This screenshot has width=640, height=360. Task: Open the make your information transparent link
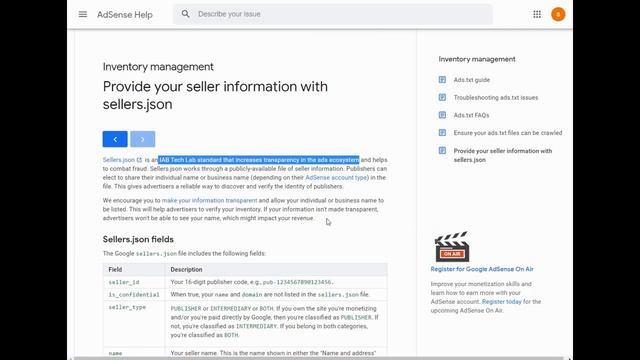pyautogui.click(x=209, y=200)
